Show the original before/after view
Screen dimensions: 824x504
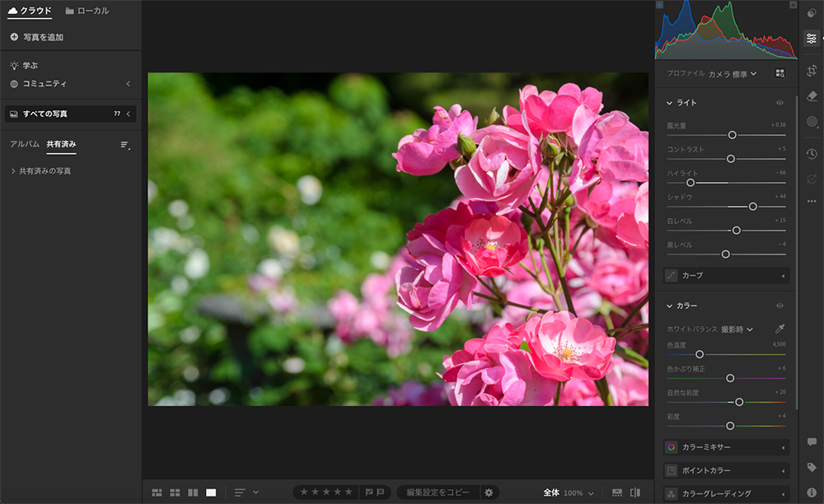pyautogui.click(x=635, y=492)
